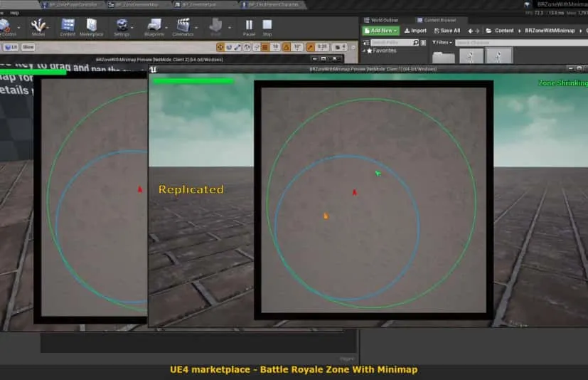Open the Modes toolbar button
This screenshot has width=588, height=380.
click(x=38, y=28)
